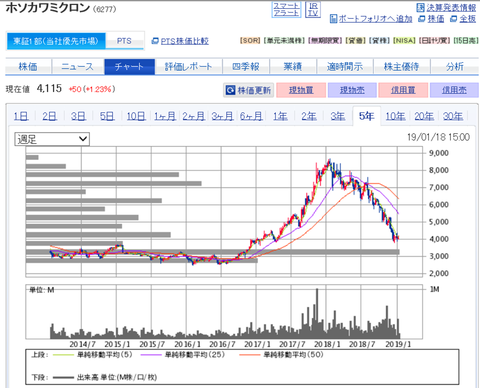The image size is (480, 388).
Task: Click the 株価更新 refresh button
Action: click(x=248, y=90)
